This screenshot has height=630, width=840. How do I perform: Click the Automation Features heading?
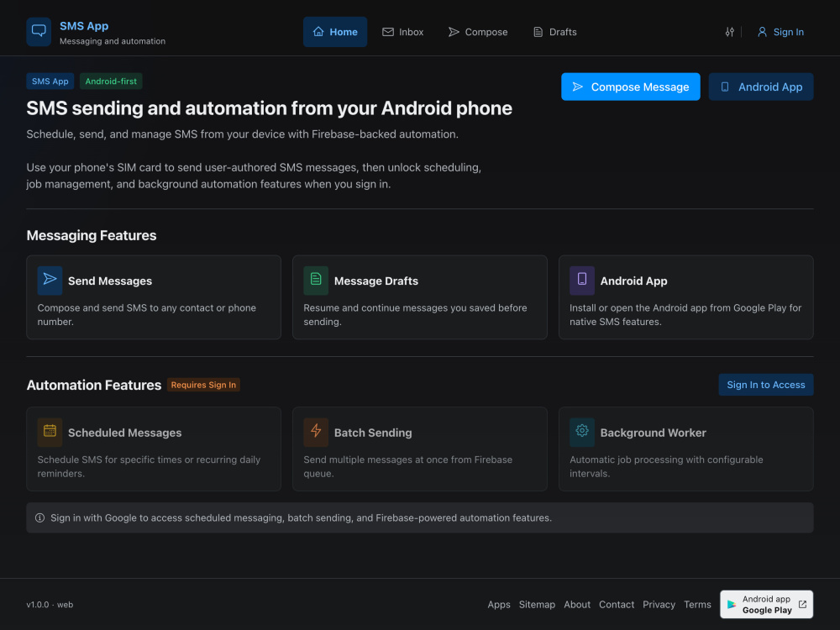point(94,385)
